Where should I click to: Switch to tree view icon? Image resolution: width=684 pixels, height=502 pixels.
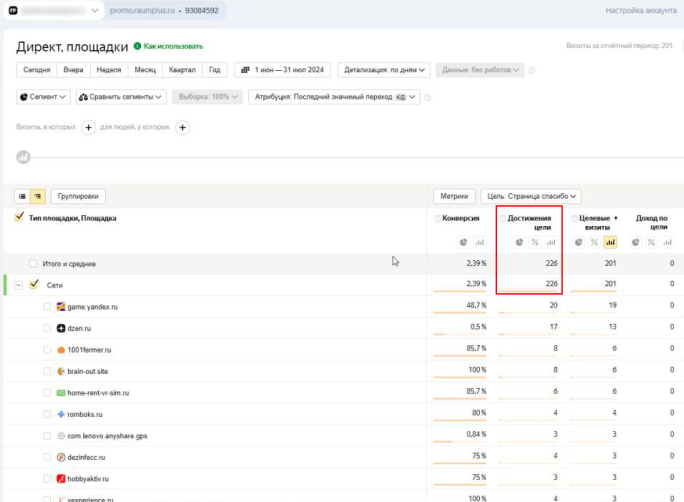click(x=38, y=197)
